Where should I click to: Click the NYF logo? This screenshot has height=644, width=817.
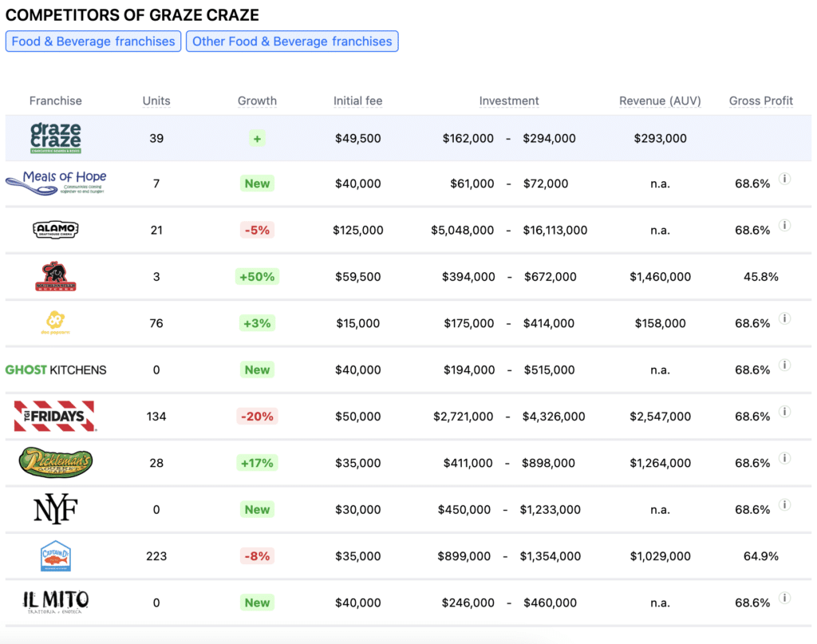[56, 508]
